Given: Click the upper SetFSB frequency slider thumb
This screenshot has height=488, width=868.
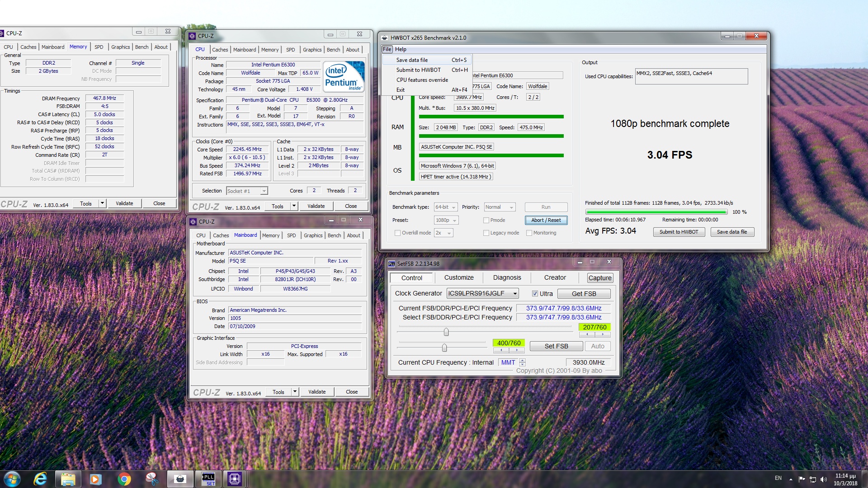Looking at the screenshot, I should point(446,332).
